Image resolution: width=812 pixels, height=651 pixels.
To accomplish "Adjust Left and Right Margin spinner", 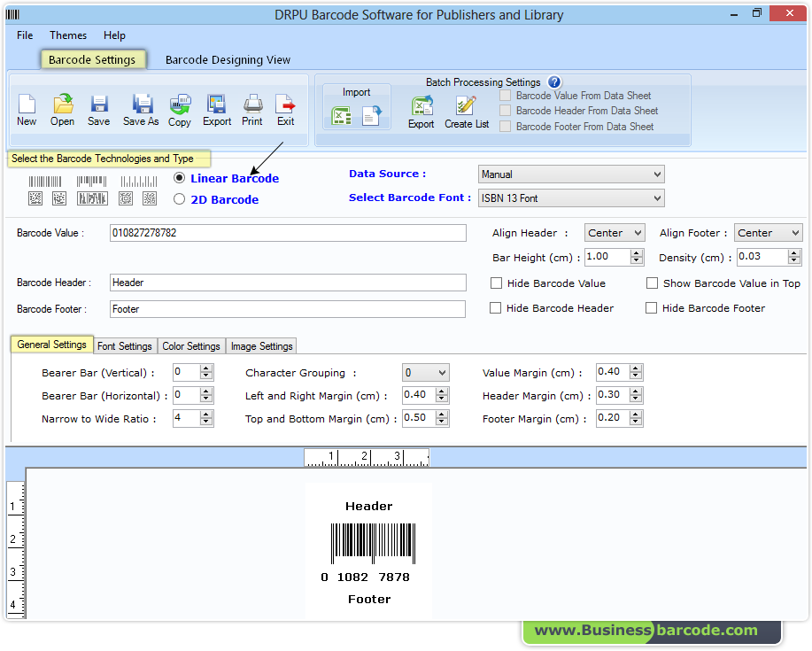I will [x=441, y=395].
